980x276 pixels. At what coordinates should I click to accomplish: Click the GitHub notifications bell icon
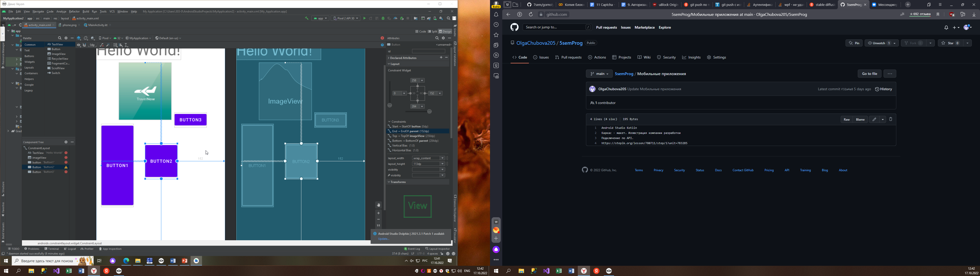[946, 27]
